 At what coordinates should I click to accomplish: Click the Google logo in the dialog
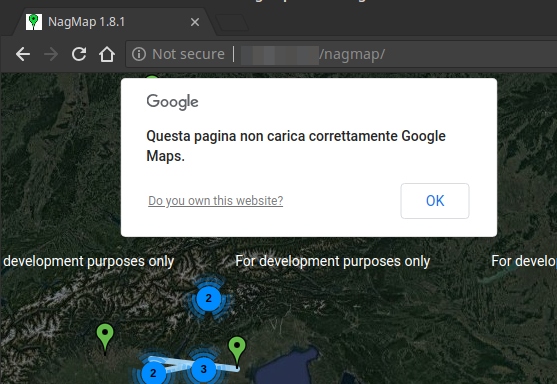coord(172,102)
